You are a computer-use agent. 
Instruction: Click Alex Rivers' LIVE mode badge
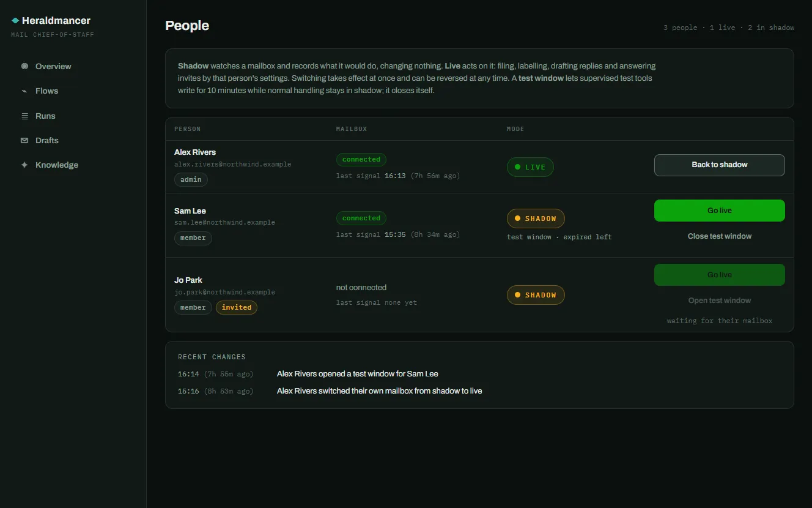point(530,167)
